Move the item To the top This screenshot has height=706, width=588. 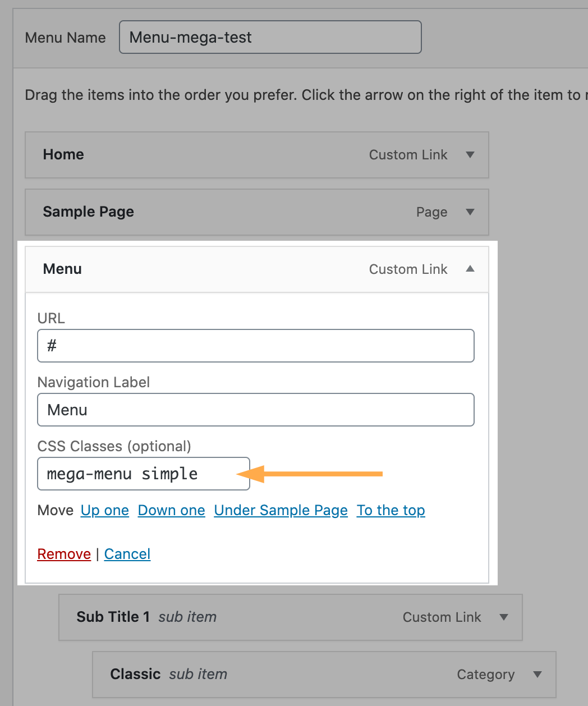point(391,510)
